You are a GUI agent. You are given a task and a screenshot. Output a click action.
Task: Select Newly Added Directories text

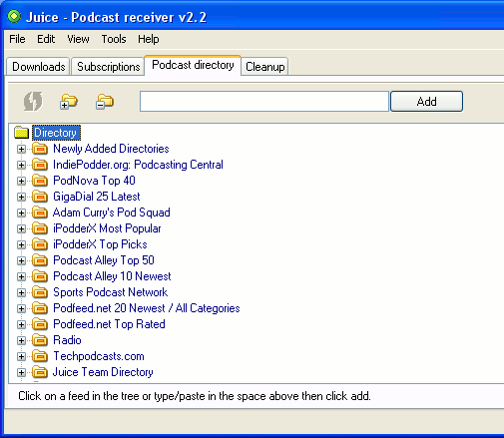[x=111, y=149]
